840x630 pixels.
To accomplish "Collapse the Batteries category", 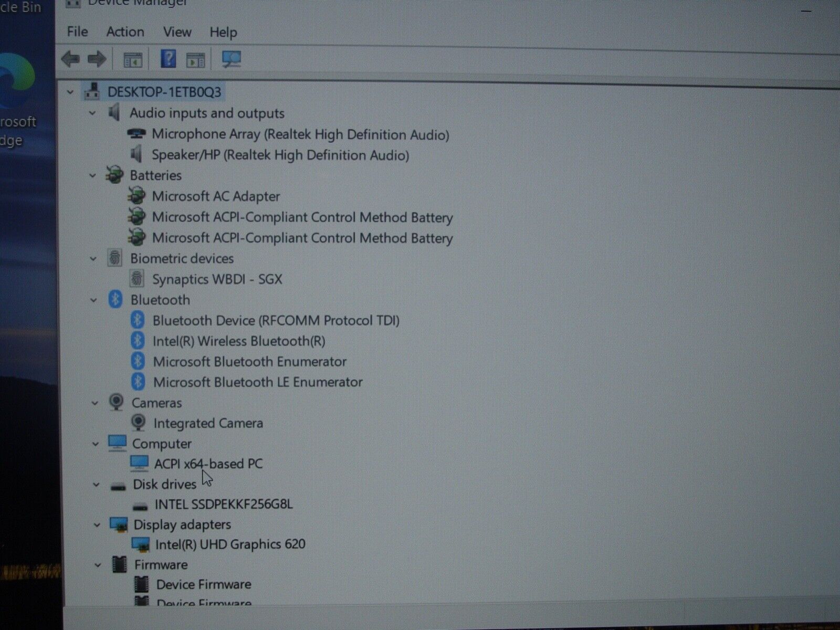I will [93, 176].
